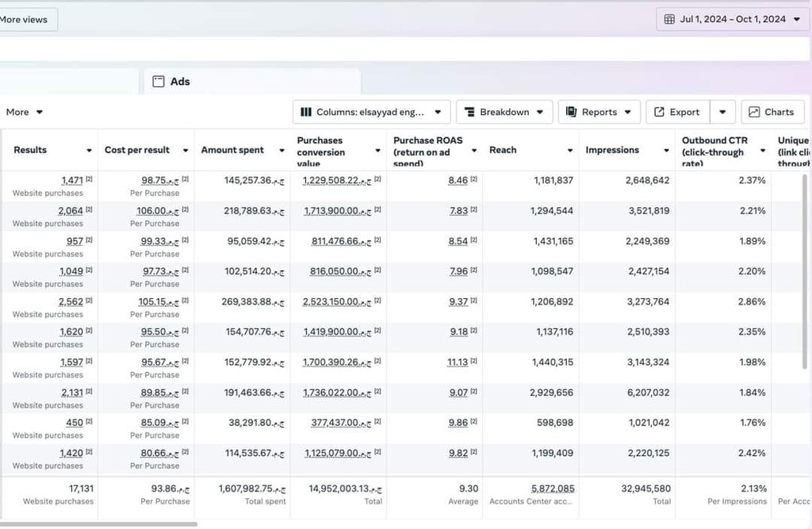Open Reach column arrow
Screen dimensions: 812x529
tap(570, 151)
